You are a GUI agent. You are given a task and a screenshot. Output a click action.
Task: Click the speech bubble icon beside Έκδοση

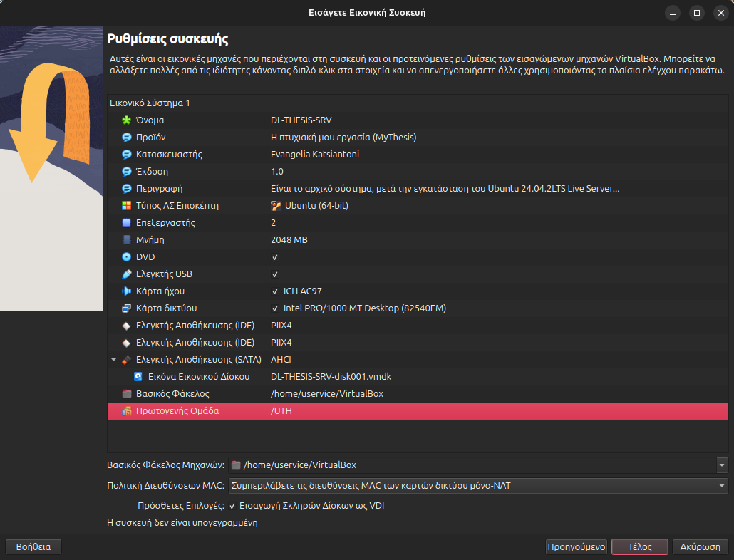[126, 172]
